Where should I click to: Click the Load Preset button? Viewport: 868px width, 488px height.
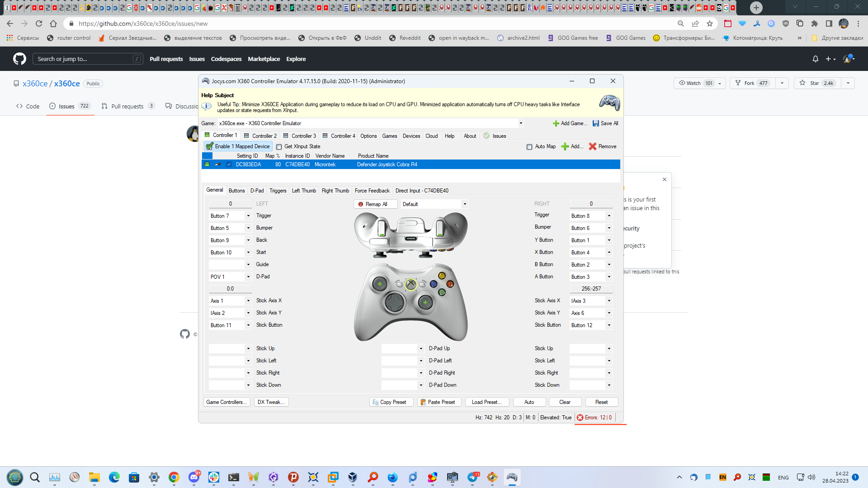[486, 402]
